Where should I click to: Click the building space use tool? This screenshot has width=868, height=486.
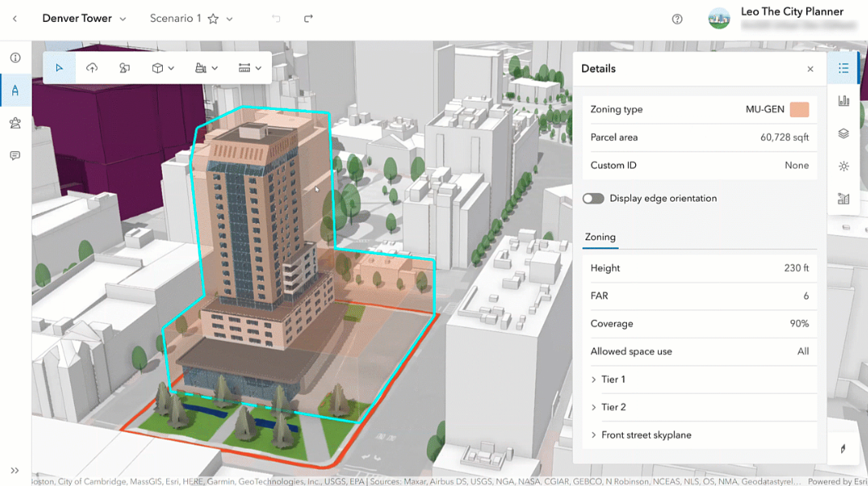click(201, 68)
